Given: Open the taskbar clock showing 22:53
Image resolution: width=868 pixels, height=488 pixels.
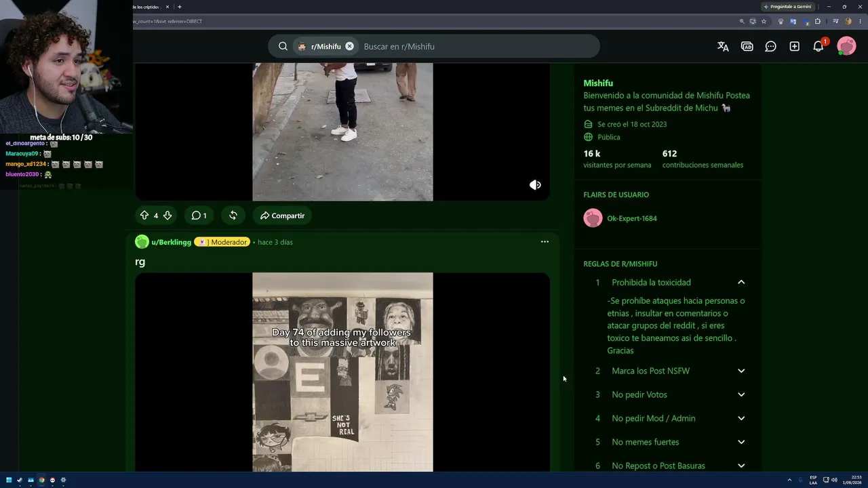Looking at the screenshot, I should pyautogui.click(x=854, y=480).
